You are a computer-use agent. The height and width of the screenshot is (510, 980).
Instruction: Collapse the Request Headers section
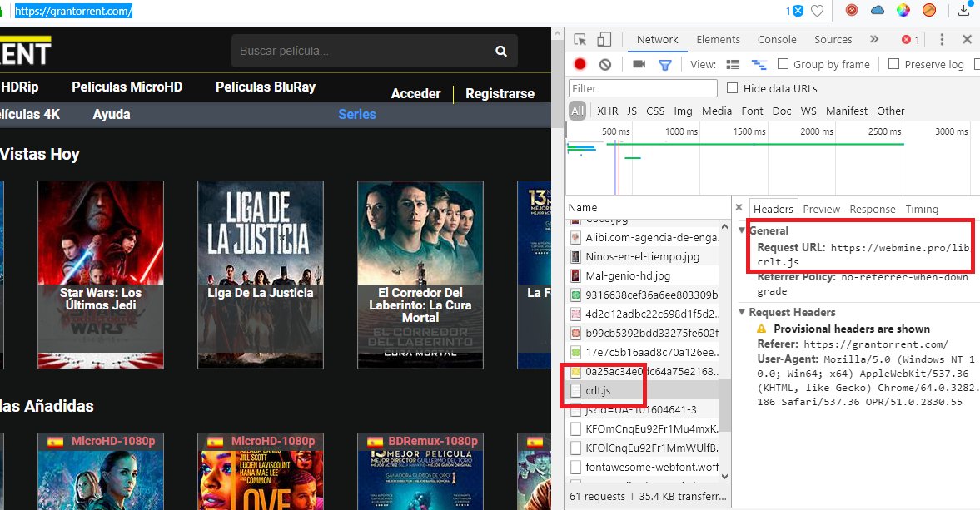tap(742, 311)
